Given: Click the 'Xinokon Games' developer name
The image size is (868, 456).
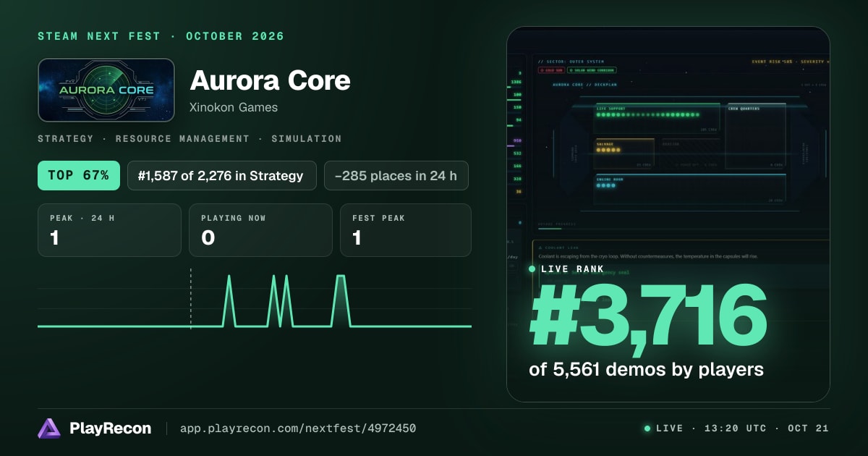Looking at the screenshot, I should pos(234,107).
